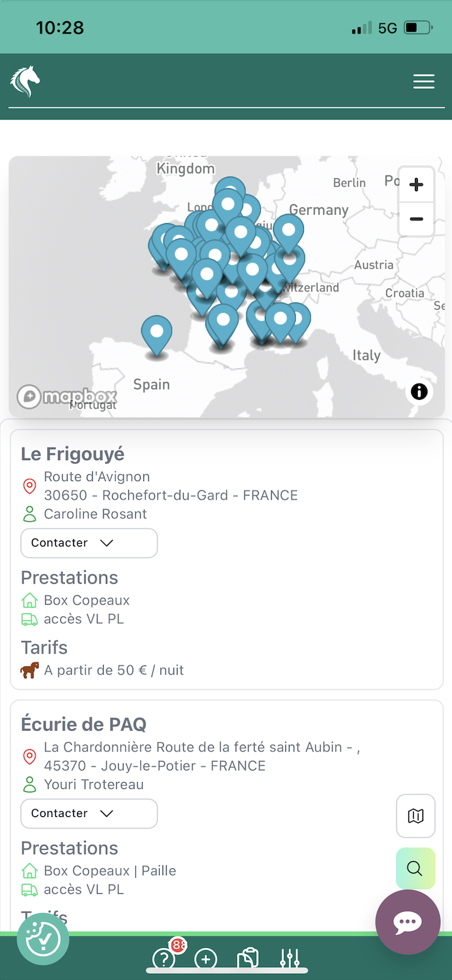This screenshot has height=980, width=452.
Task: Open the hamburger menu
Action: tap(423, 81)
